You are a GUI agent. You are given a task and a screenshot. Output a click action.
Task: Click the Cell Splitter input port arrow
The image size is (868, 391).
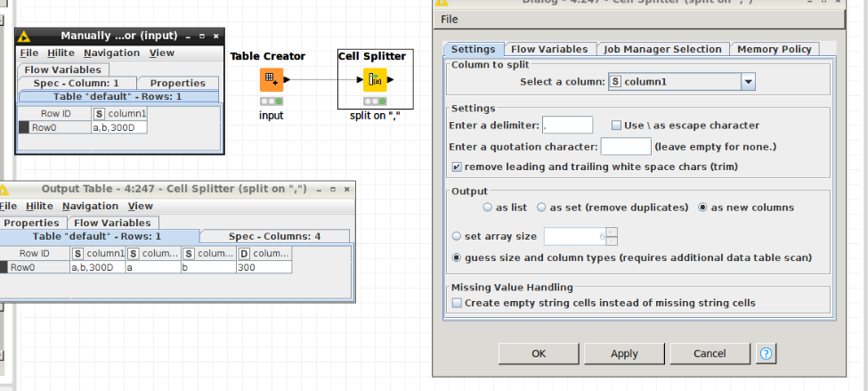pos(360,80)
